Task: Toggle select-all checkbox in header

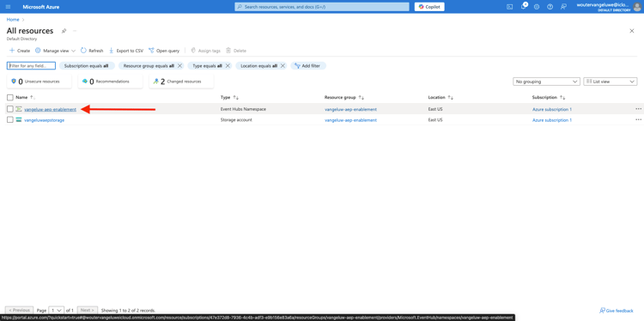Action: (x=10, y=97)
